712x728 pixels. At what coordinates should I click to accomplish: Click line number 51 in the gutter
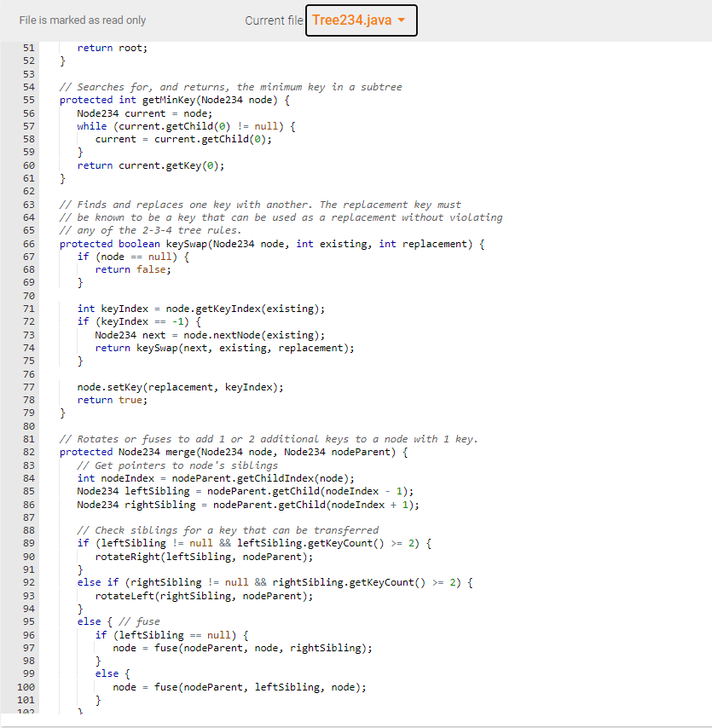(x=28, y=47)
